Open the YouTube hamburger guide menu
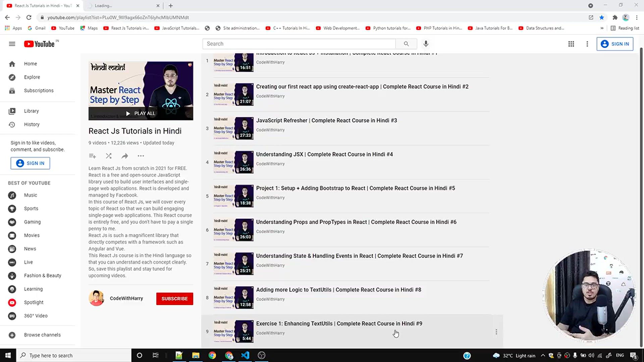644x362 pixels. (12, 44)
